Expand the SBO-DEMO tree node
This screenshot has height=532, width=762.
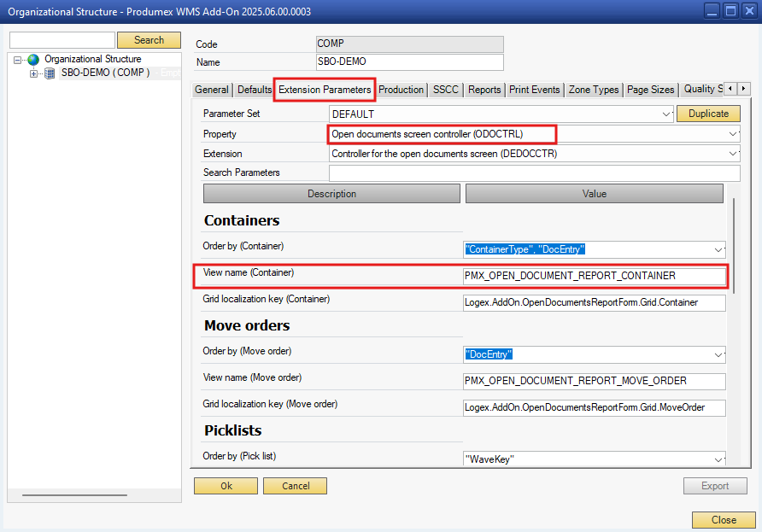pos(33,73)
